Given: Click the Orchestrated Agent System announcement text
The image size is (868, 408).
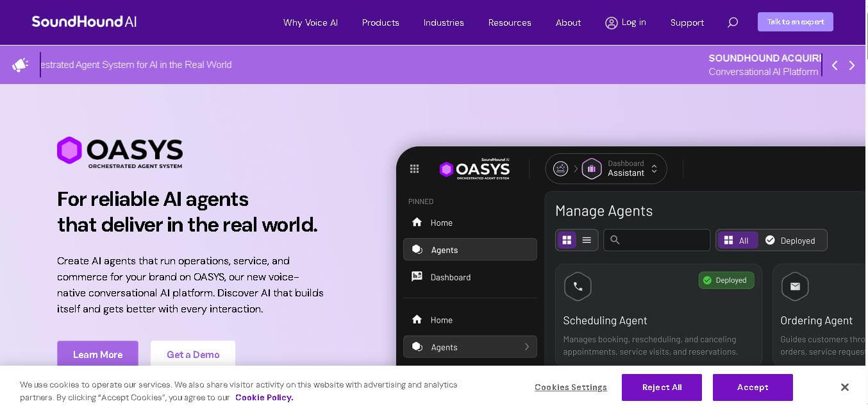Looking at the screenshot, I should 136,65.
